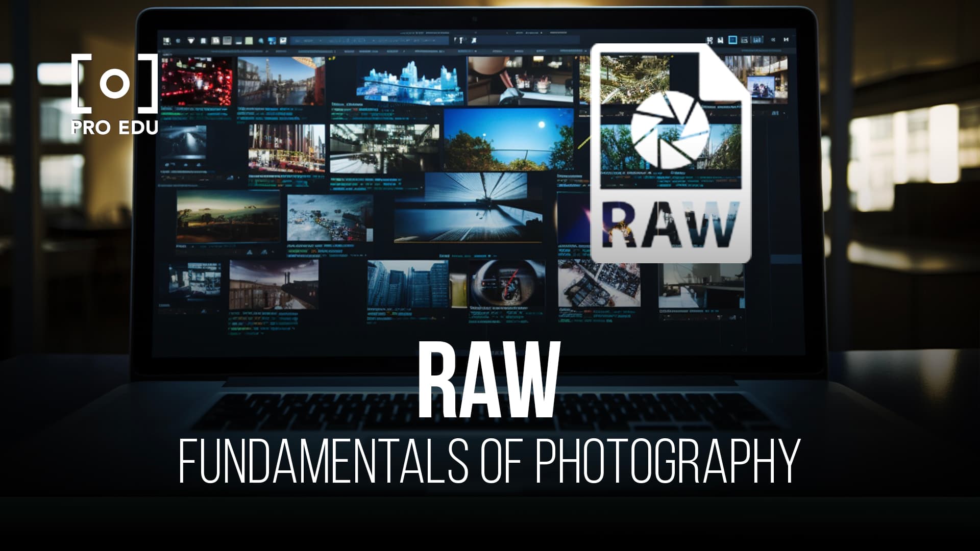
Task: Select the filter funnel icon in toolbar
Action: 190,39
